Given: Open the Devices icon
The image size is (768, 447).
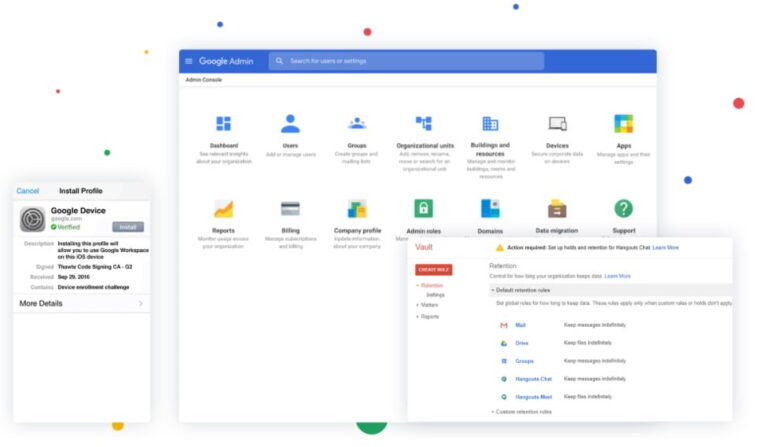Looking at the screenshot, I should coord(557,123).
